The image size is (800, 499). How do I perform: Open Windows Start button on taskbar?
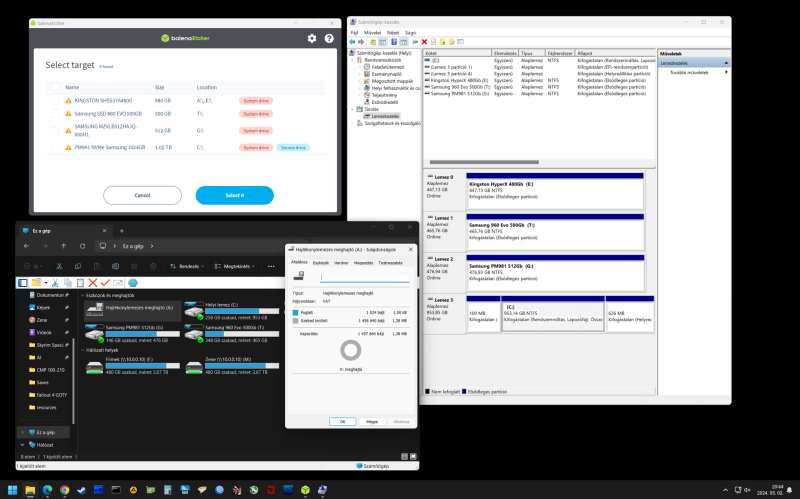click(13, 490)
